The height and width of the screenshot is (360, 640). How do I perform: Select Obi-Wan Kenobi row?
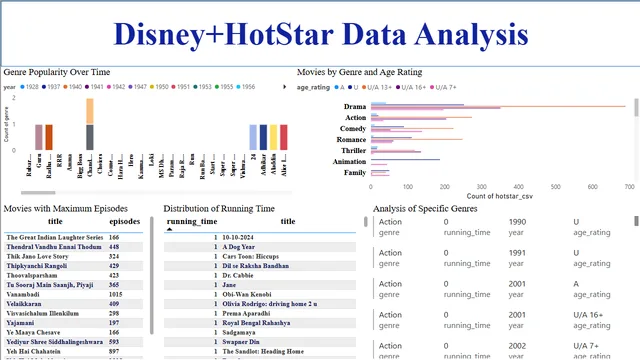[x=260, y=294]
